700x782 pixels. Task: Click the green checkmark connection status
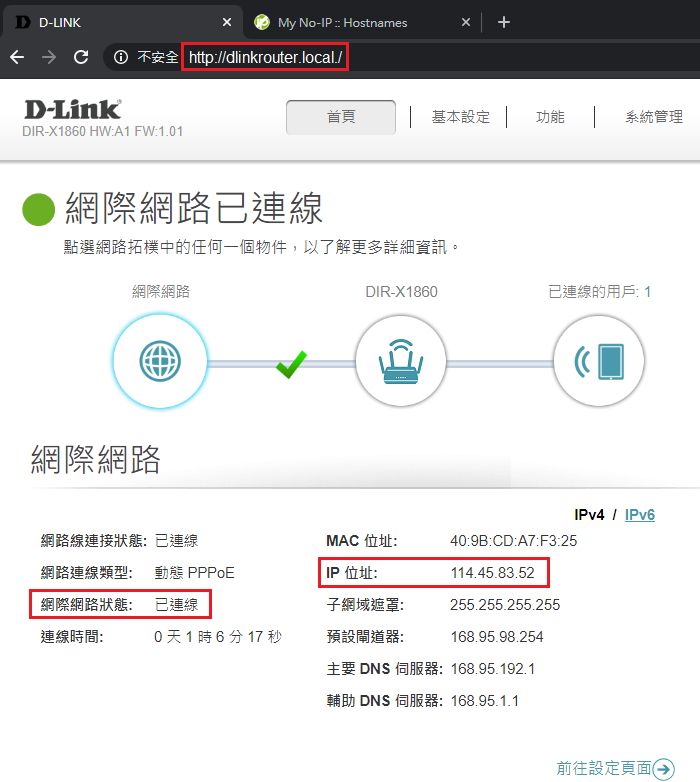click(x=291, y=365)
